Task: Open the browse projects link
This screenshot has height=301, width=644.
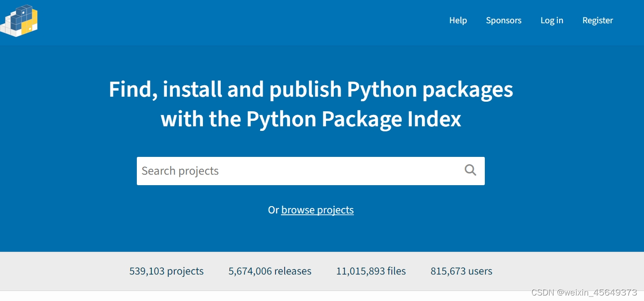Action: tap(317, 210)
